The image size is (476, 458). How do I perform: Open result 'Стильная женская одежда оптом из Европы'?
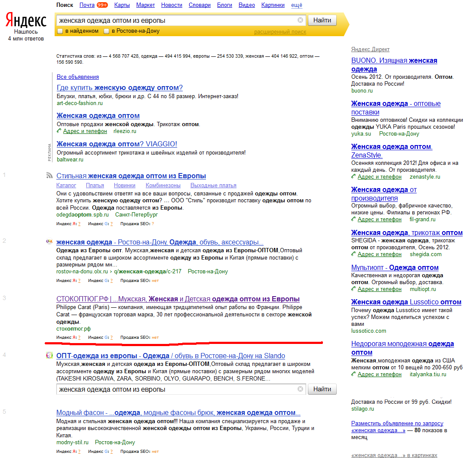(131, 176)
